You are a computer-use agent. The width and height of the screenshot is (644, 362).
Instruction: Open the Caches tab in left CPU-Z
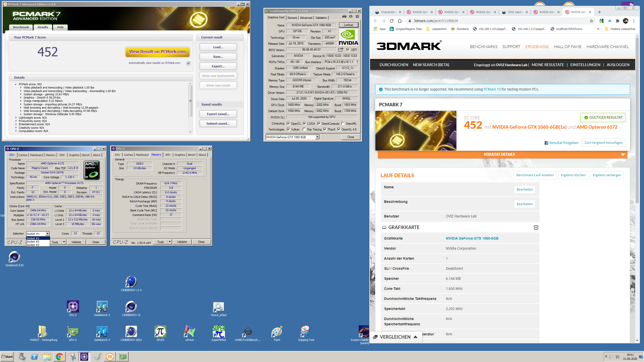[x=23, y=155]
